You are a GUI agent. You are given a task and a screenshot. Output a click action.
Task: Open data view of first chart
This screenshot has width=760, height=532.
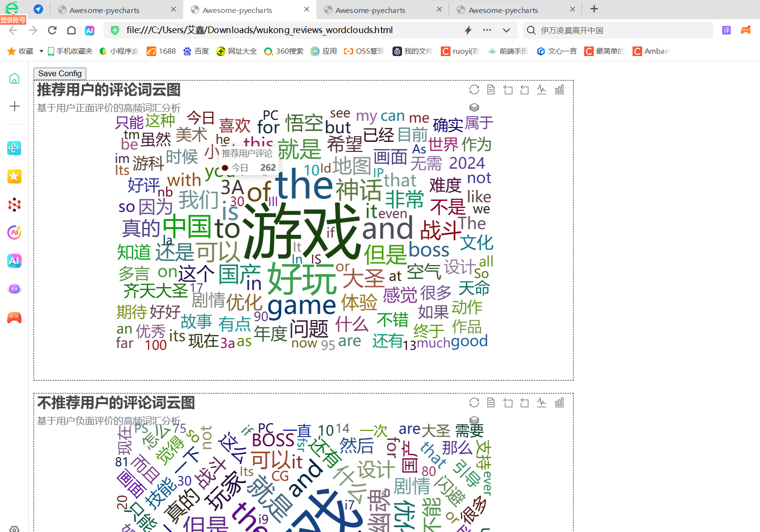point(491,90)
